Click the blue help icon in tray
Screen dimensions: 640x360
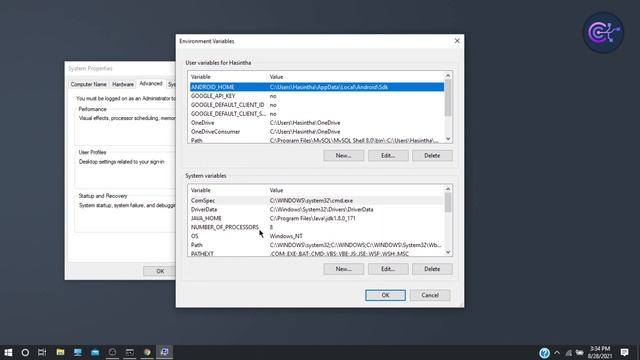pyautogui.click(x=544, y=353)
